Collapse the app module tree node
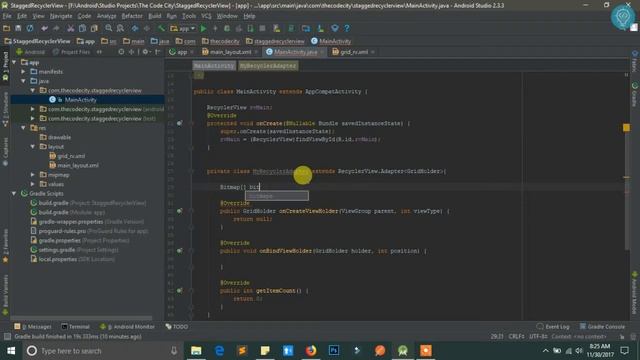The width and height of the screenshot is (640, 360). pos(14,62)
